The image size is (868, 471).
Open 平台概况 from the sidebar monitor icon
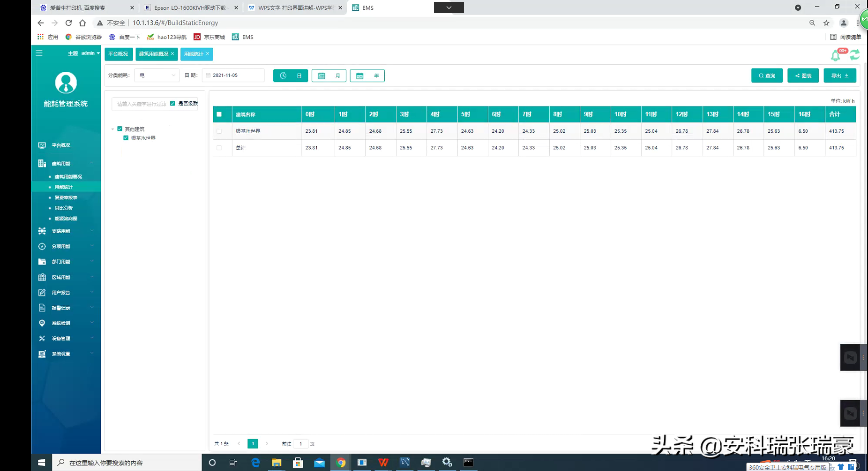point(42,145)
